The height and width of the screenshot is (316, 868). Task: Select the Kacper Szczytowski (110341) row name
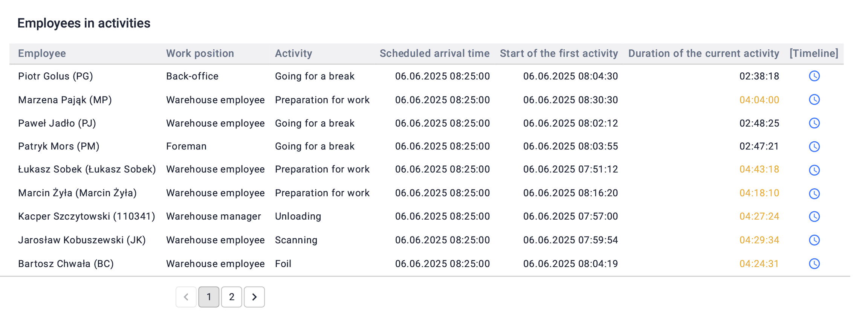pos(87,216)
